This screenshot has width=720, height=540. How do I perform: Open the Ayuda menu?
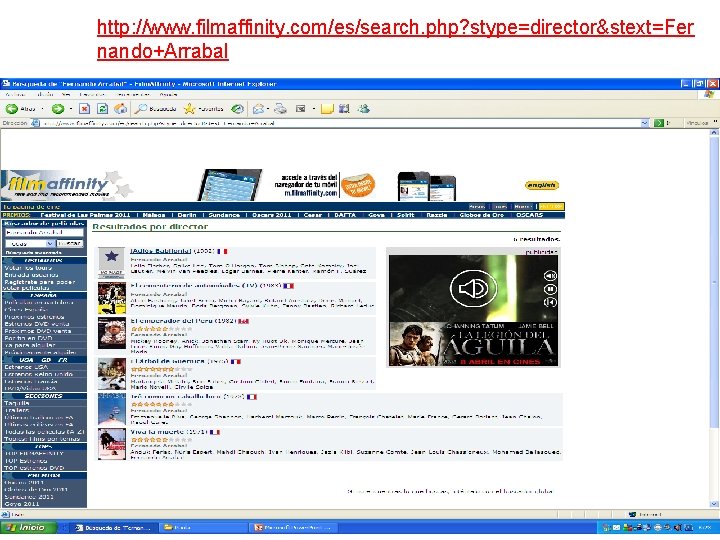click(169, 95)
